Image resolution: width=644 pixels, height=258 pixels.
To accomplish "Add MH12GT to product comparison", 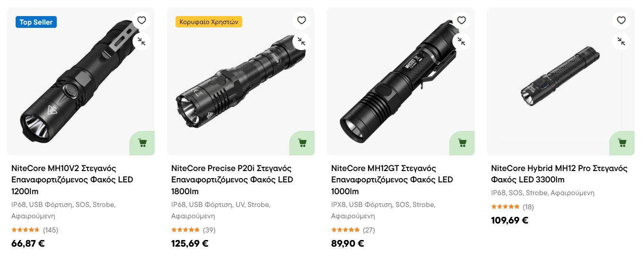I will [461, 42].
